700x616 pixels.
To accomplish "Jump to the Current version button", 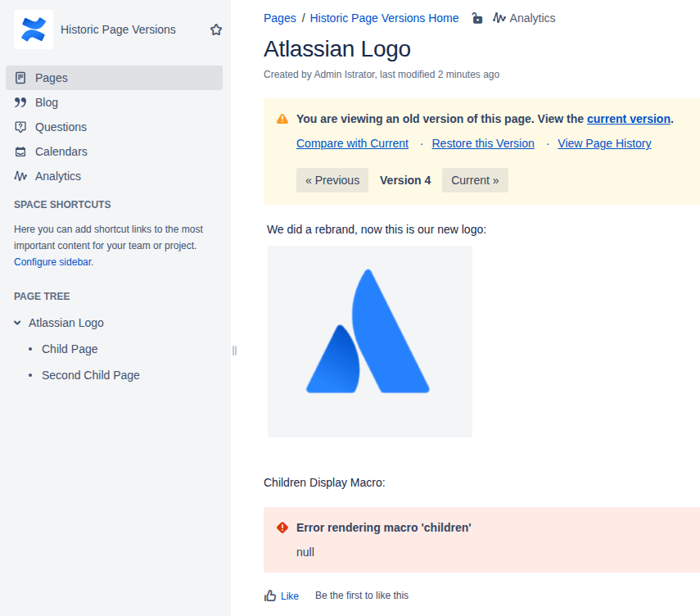I will (x=475, y=180).
